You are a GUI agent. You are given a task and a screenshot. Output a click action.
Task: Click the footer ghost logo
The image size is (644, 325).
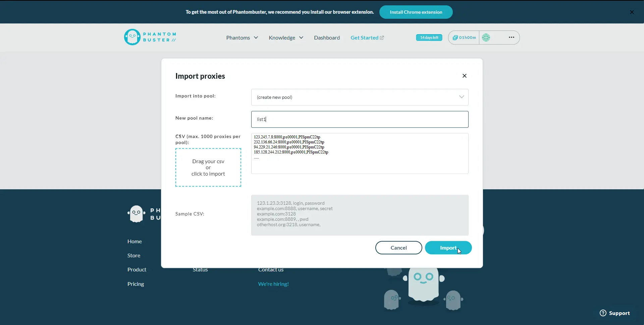coord(137,214)
